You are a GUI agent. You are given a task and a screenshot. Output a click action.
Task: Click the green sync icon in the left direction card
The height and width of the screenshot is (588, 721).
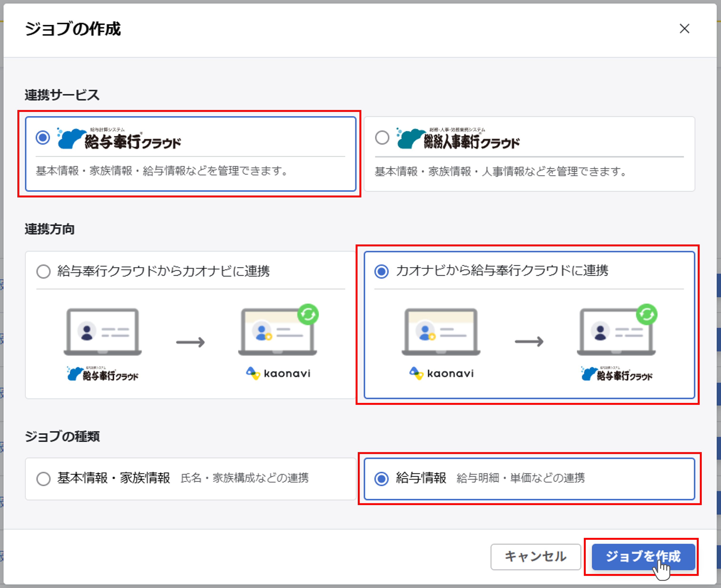pyautogui.click(x=308, y=314)
